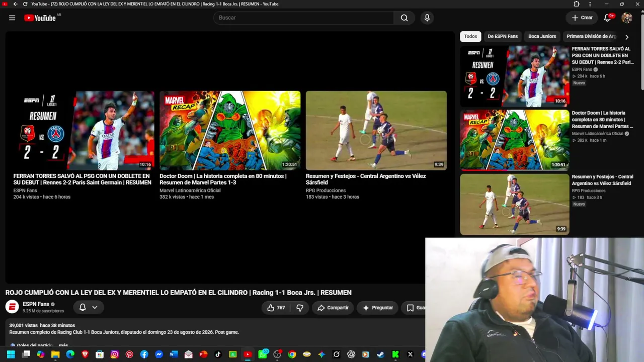
Task: Open Windows Start menu
Action: click(x=11, y=354)
